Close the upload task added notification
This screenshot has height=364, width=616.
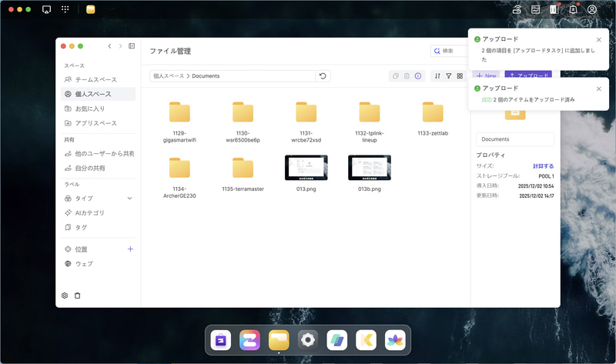coord(599,40)
